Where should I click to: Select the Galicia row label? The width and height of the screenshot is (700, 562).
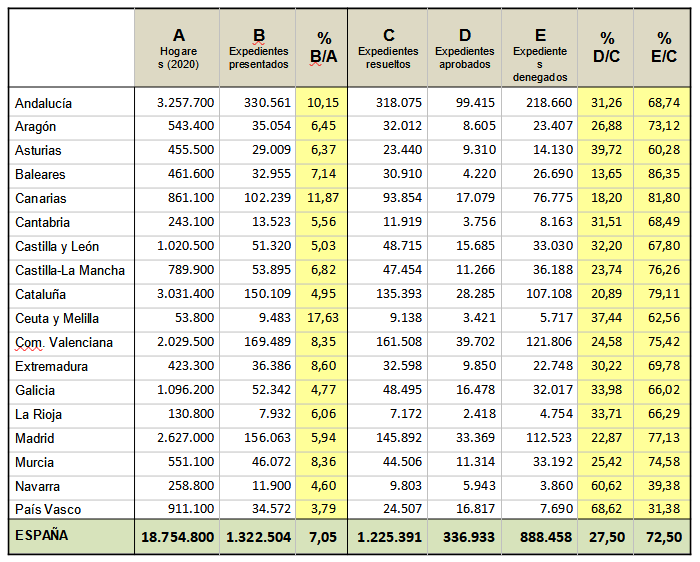coord(35,391)
